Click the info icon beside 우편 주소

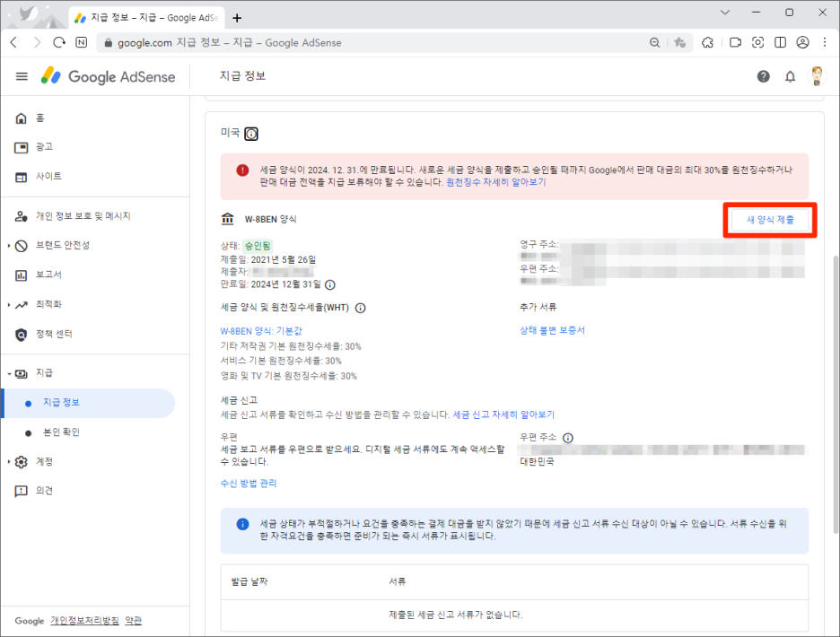pyautogui.click(x=568, y=438)
